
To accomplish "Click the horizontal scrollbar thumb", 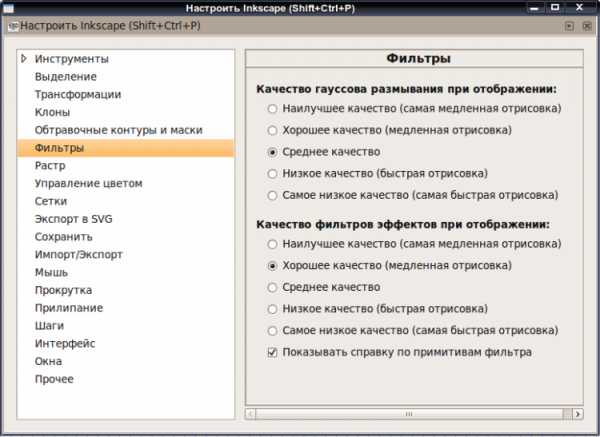I will click(x=409, y=414).
